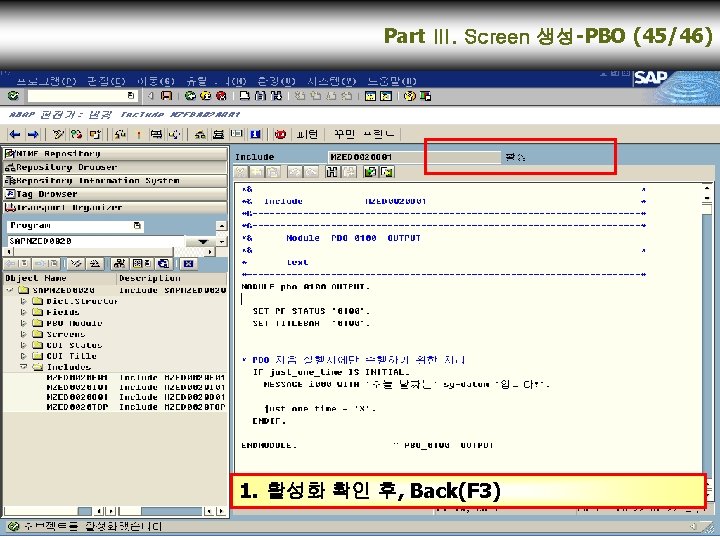Expand the Fields folder
This screenshot has width=720, height=540.
(23, 312)
